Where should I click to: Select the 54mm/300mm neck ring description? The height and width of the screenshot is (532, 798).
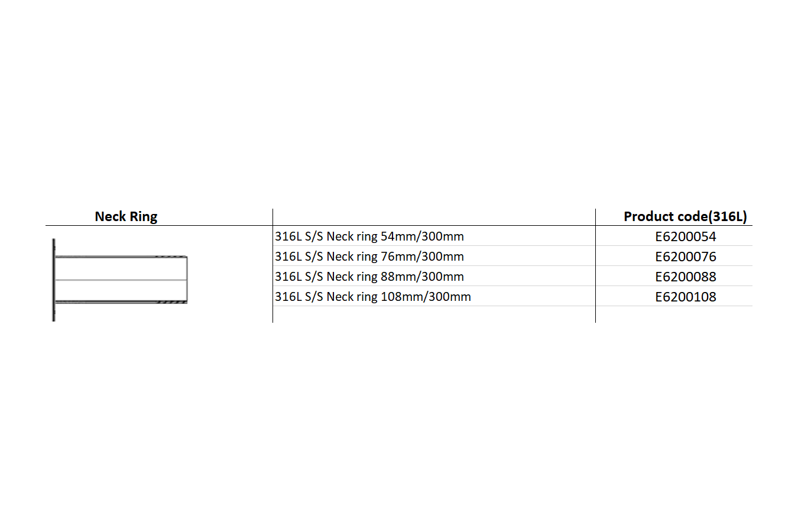(x=369, y=236)
